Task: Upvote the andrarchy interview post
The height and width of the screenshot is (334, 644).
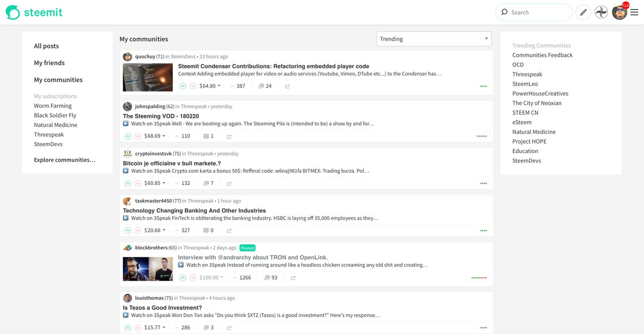Action: [x=183, y=278]
